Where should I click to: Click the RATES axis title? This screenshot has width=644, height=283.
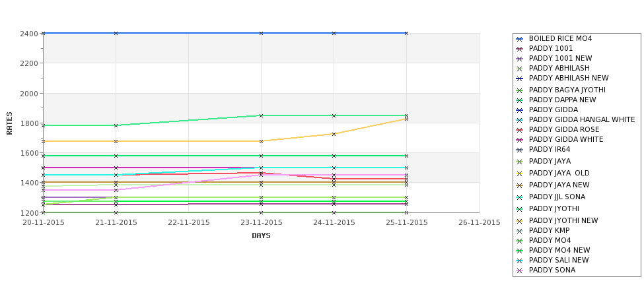[9, 123]
